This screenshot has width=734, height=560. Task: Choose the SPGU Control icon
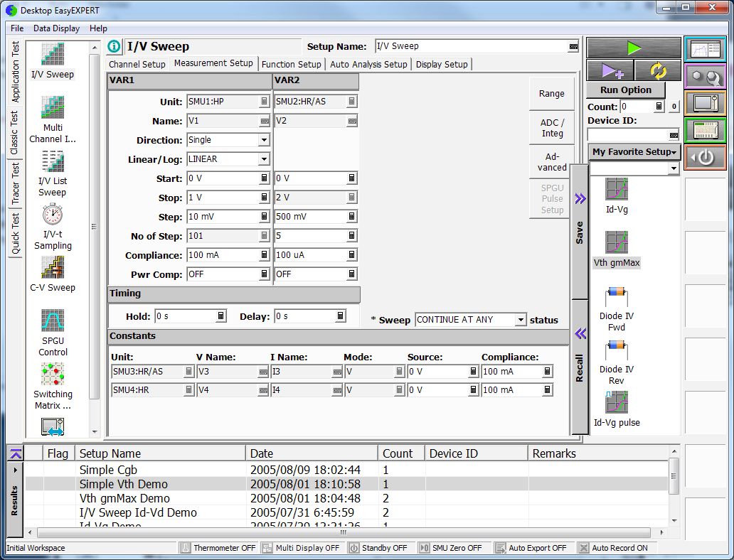(x=53, y=321)
